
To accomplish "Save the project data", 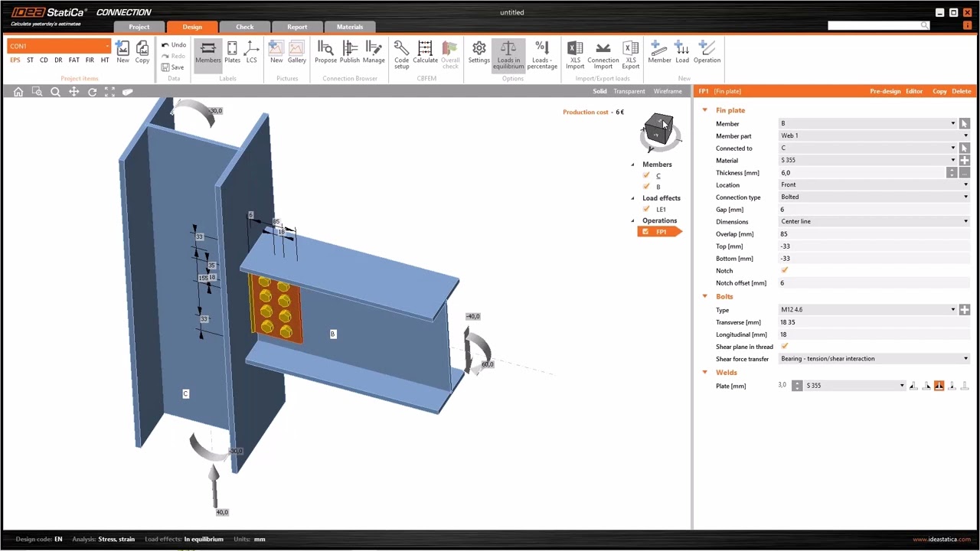I will pyautogui.click(x=173, y=67).
